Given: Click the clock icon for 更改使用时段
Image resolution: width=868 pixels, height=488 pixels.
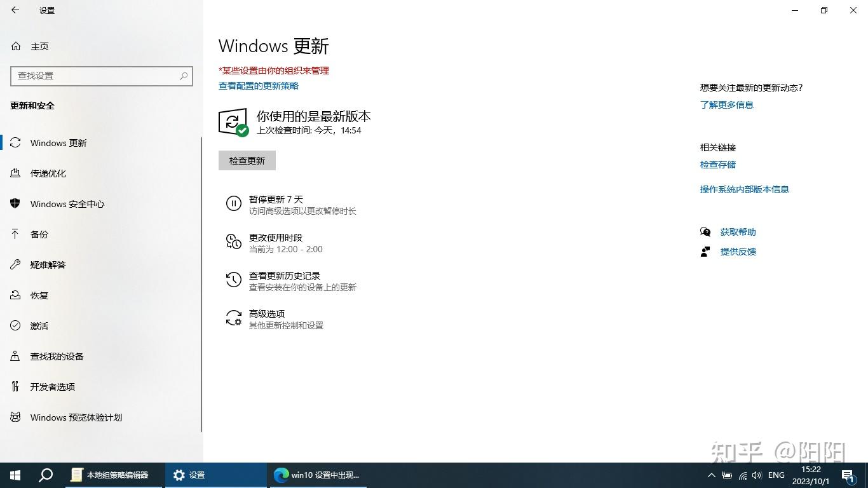Looking at the screenshot, I should [x=234, y=241].
